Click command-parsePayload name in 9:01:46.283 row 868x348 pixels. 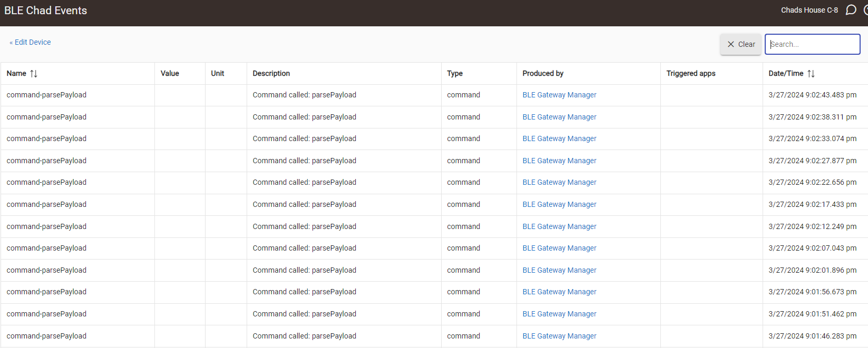click(46, 336)
